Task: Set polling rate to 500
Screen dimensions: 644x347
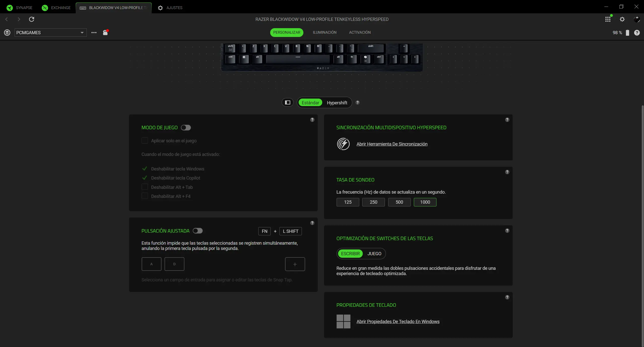Action: 399,202
